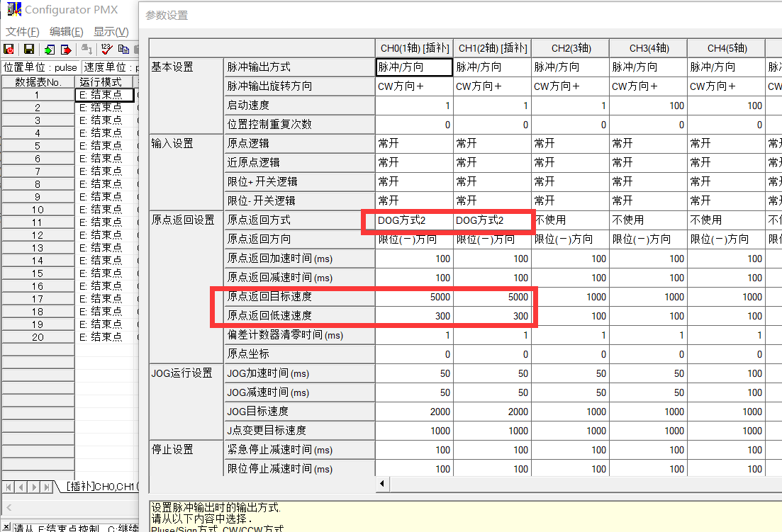Click the save-with-power floppy disk icon
782x532 pixels.
[9, 49]
